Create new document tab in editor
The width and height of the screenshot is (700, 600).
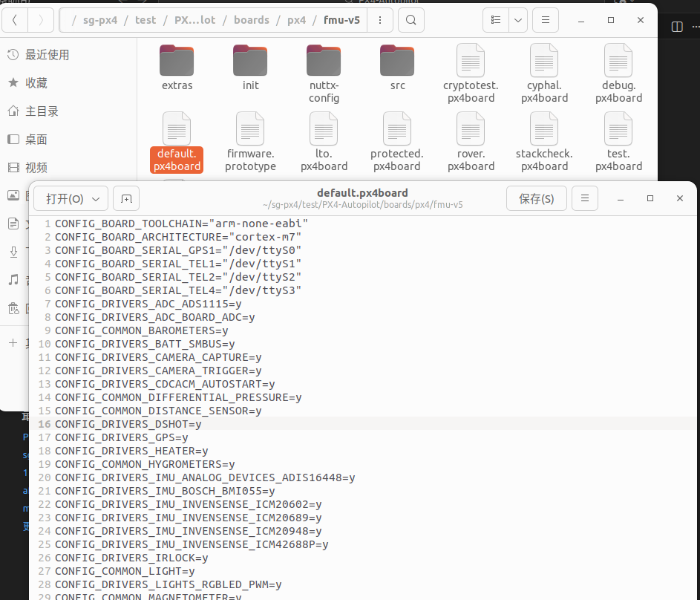click(126, 199)
